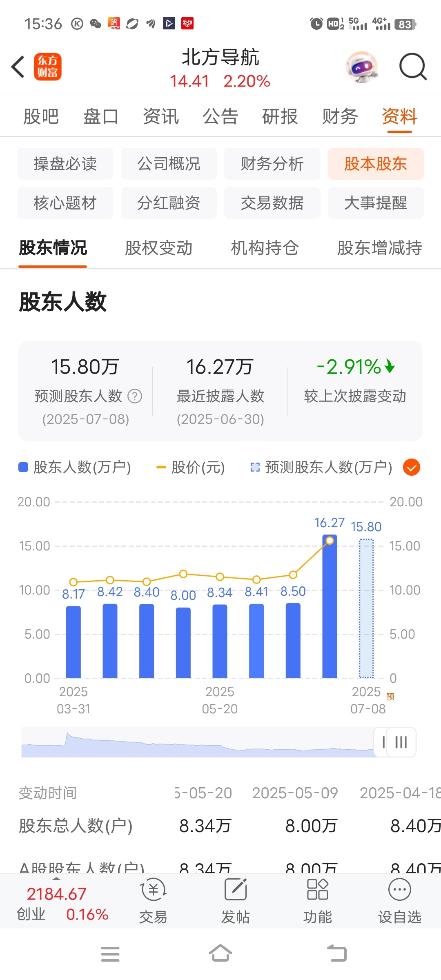This screenshot has height=980, width=441.
Task: Tap the Android back navigation icon
Action: 337,954
